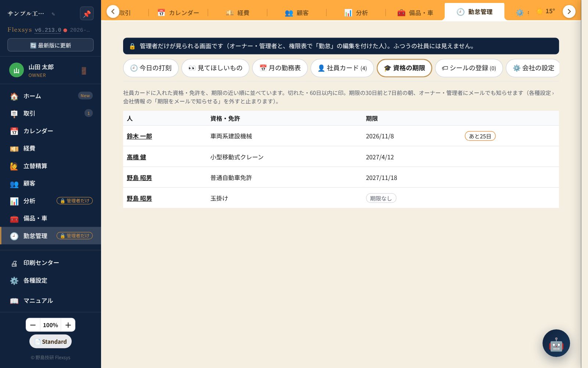
Task: Open 分析 in the sidebar
Action: click(50, 201)
